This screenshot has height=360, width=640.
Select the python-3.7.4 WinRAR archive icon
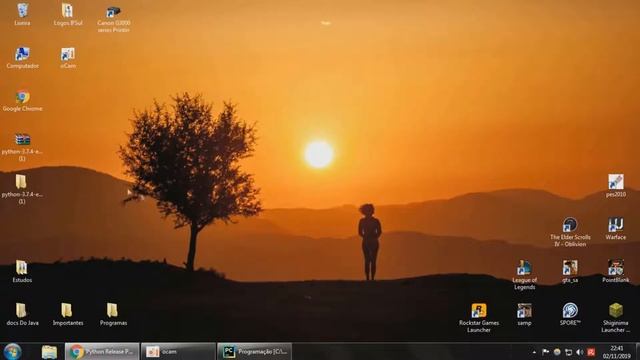(22, 147)
